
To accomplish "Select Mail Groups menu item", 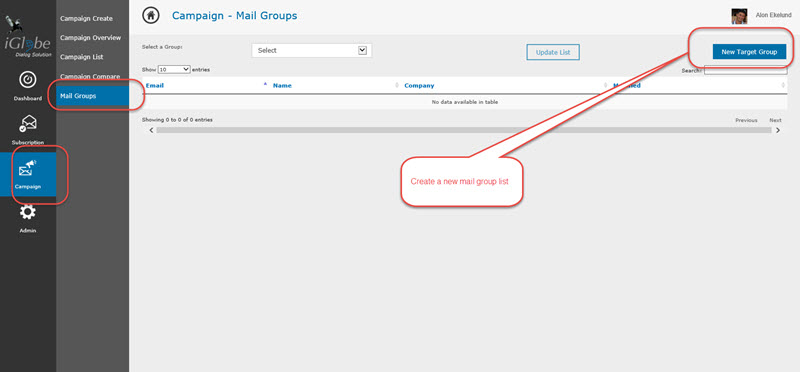I will 92,96.
